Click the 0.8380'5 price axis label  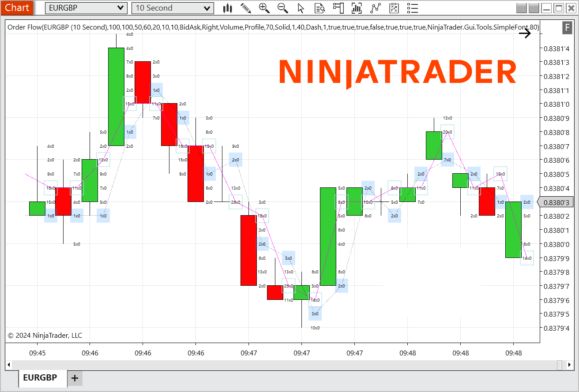(x=556, y=174)
